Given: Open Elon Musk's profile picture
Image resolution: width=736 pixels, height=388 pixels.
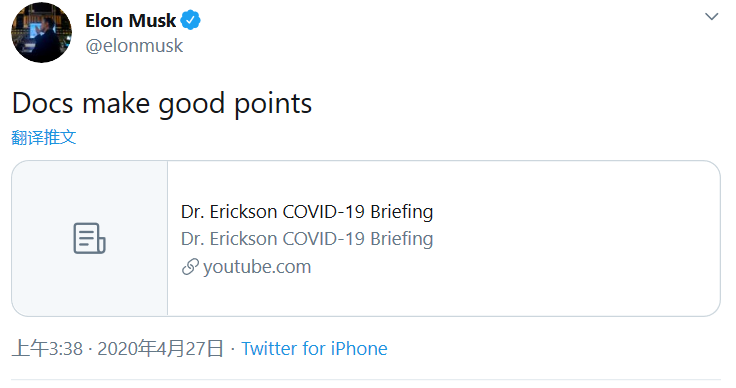Looking at the screenshot, I should point(41,32).
